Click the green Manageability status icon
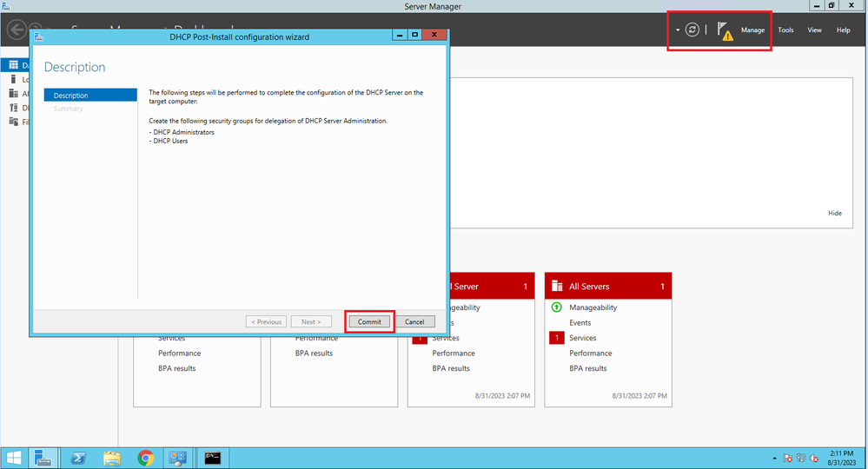This screenshot has height=469, width=868. pyautogui.click(x=557, y=307)
